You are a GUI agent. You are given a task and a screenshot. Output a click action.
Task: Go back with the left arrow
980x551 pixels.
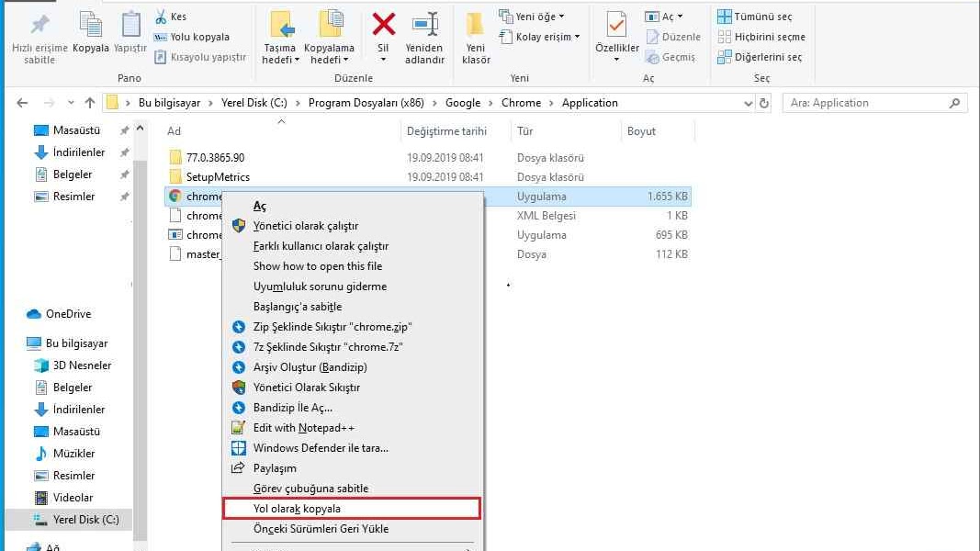point(22,103)
